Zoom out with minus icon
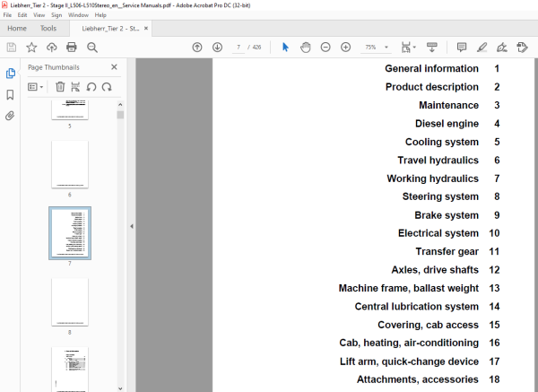Image resolution: width=538 pixels, height=392 pixels. coord(325,47)
